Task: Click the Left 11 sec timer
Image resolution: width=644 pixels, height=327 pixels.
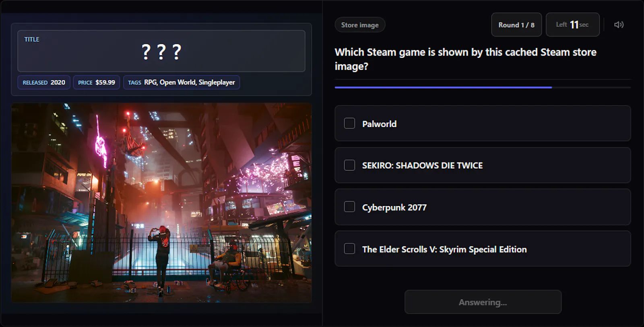Action: tap(572, 25)
